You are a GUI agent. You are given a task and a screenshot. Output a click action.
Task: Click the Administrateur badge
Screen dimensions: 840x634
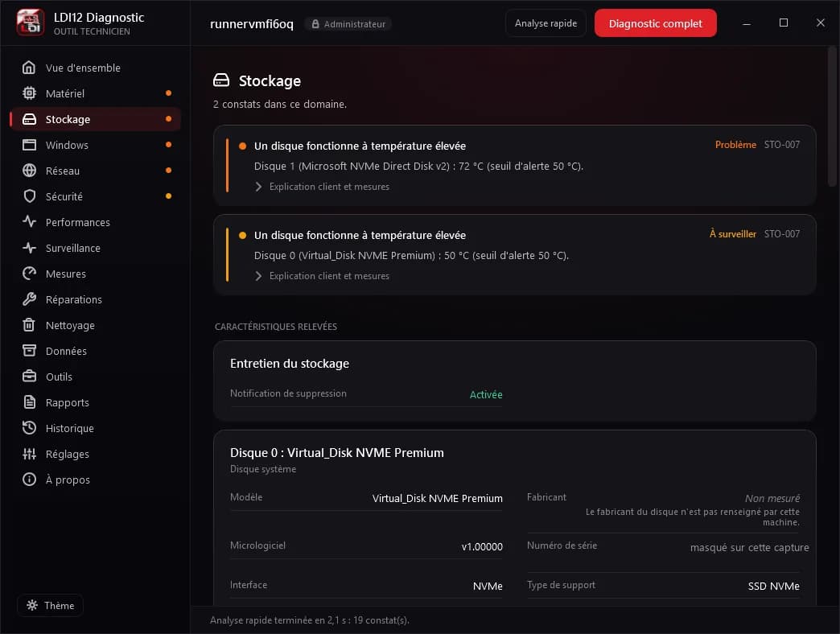click(x=348, y=24)
